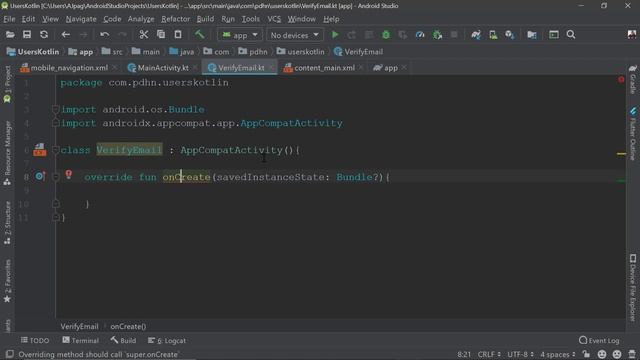Place cursor in VerifyEmail class name
The image size is (640, 360).
tap(129, 150)
